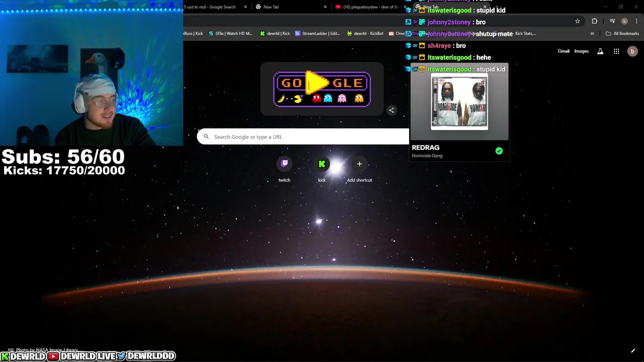The width and height of the screenshot is (644, 362).
Task: Open the Search Labs flask icon
Action: pos(600,51)
